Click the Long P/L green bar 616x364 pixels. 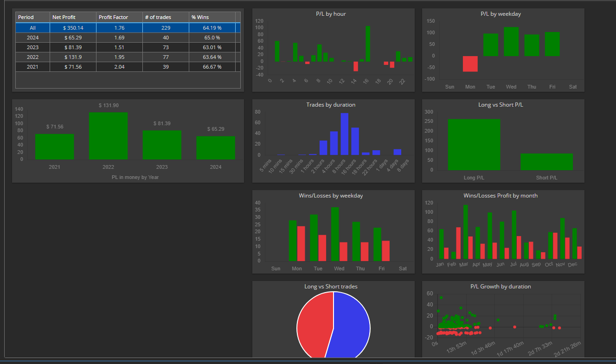click(x=474, y=145)
